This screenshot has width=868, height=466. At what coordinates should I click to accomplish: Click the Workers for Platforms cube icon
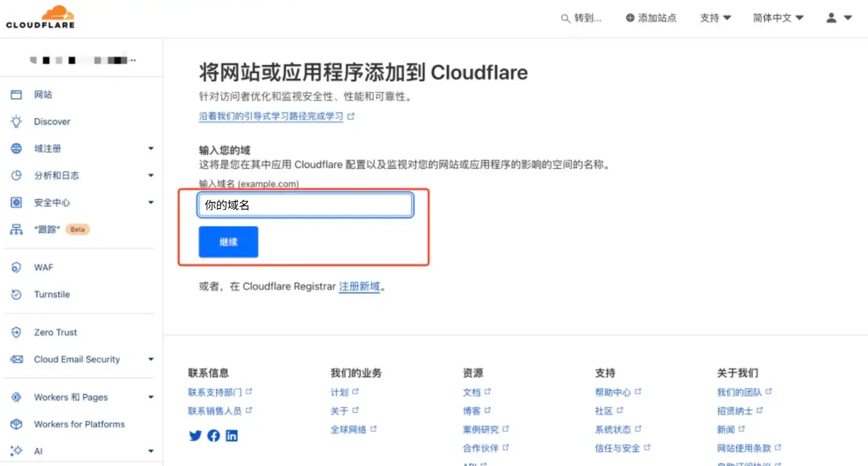pos(16,424)
